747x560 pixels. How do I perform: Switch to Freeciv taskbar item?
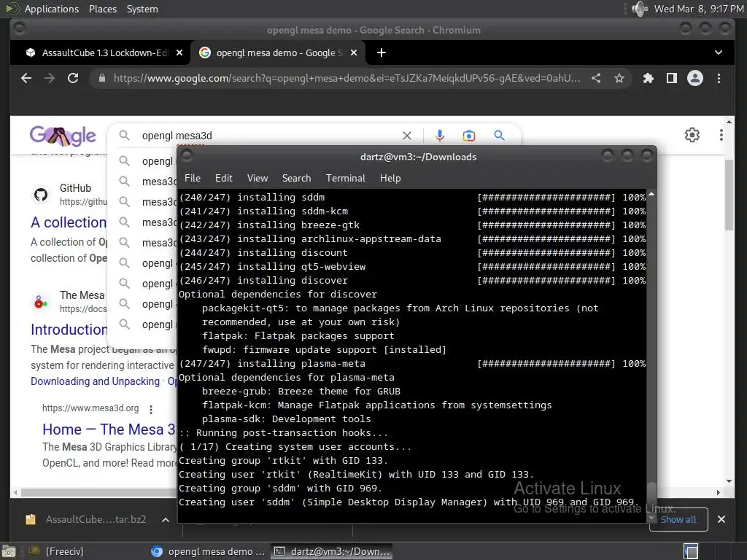point(56,551)
